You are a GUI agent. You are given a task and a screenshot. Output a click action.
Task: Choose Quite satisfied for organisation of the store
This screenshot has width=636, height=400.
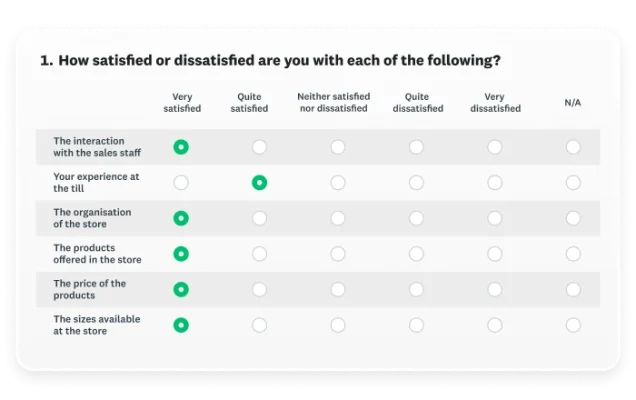tap(259, 218)
